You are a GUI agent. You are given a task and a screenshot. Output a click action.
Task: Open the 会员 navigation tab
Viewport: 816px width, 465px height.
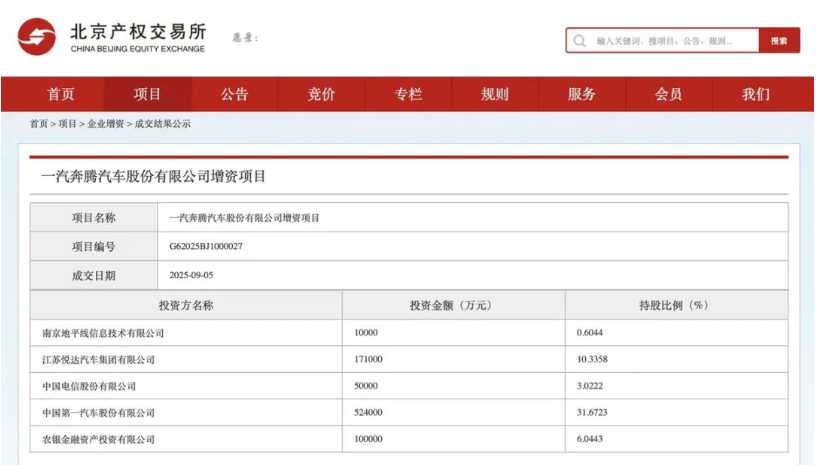(x=668, y=94)
